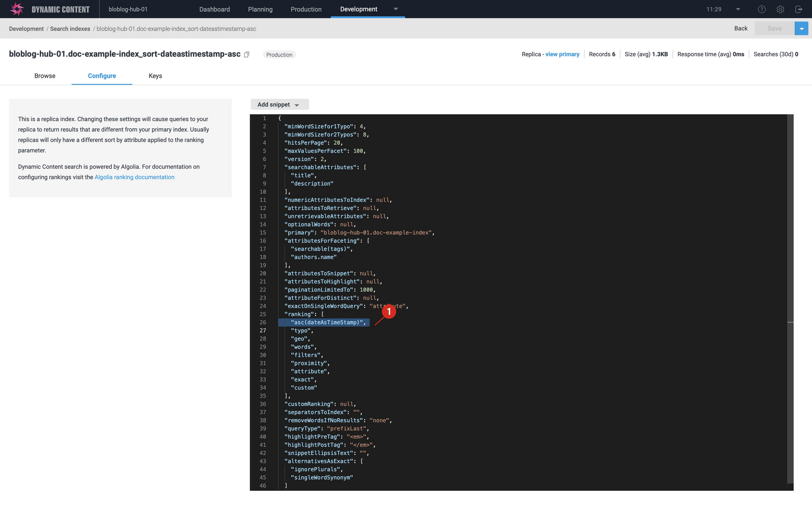This screenshot has width=812, height=508.
Task: Click the "searchable(tags)" entry
Action: (x=322, y=249)
